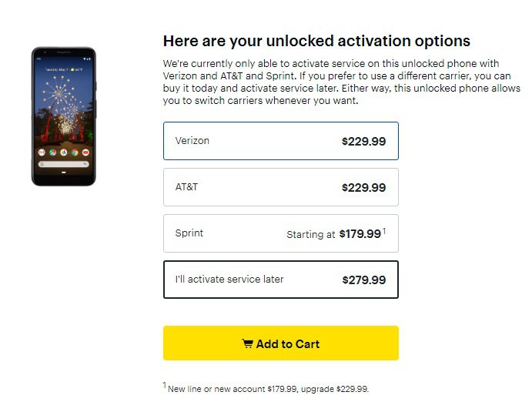Viewport: 532px width, 402px height.
Task: Click the Google Photos icon on the phone image
Action: (64, 152)
